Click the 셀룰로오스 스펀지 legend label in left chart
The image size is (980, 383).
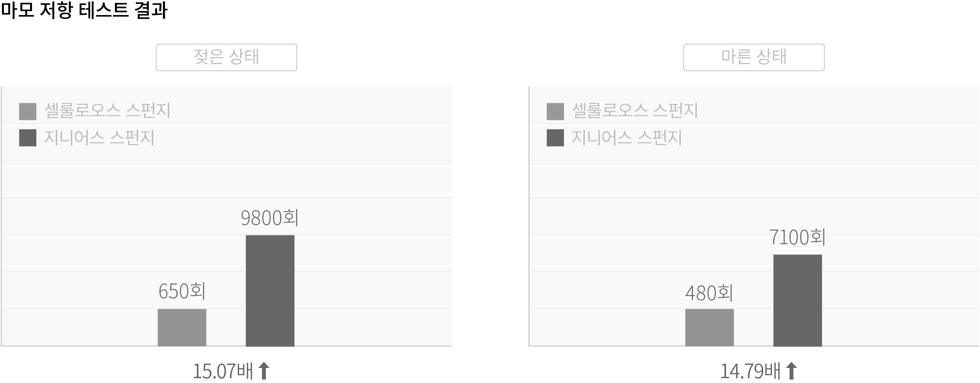(x=107, y=111)
